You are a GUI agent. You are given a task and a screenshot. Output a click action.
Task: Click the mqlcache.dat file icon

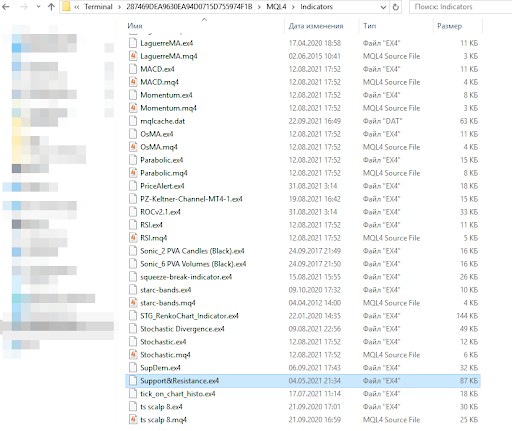click(133, 121)
